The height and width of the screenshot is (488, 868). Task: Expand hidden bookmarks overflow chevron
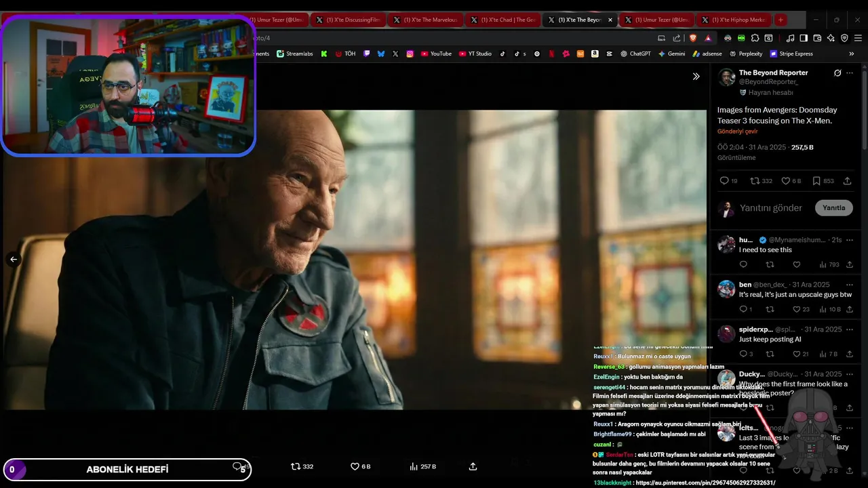(852, 54)
